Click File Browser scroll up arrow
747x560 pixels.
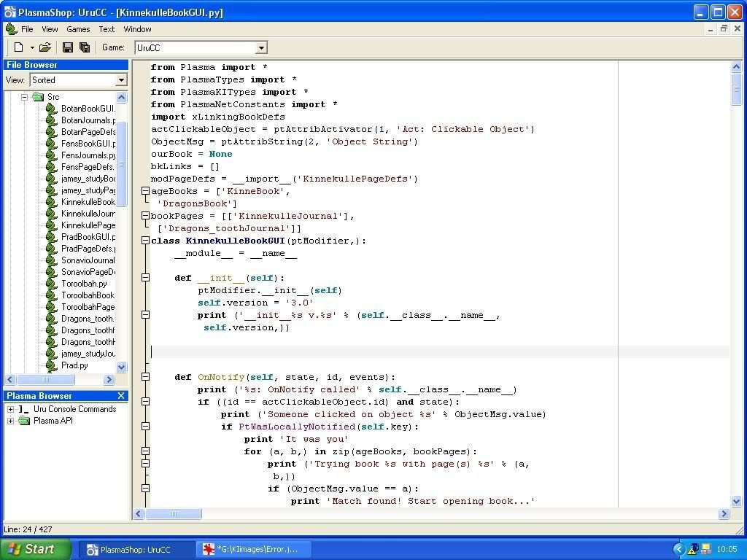122,97
